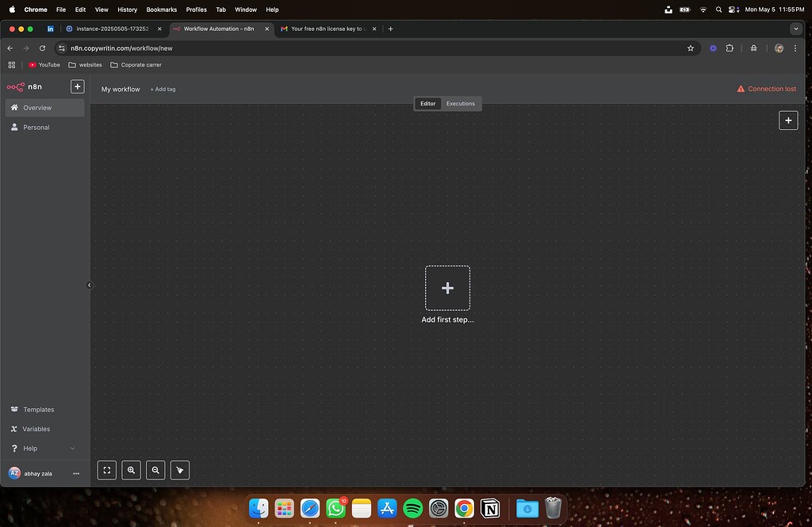Click the Add first step placeholder
The width and height of the screenshot is (812, 527).
(x=447, y=288)
